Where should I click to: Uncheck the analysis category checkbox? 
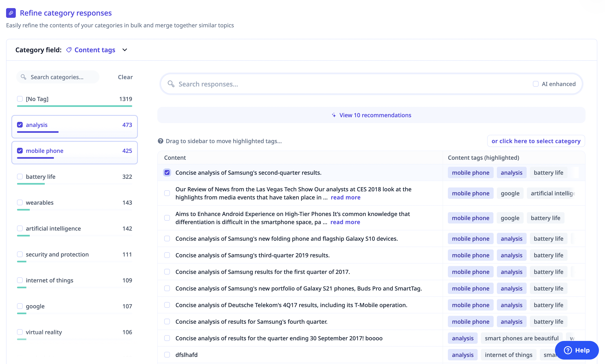click(x=20, y=125)
